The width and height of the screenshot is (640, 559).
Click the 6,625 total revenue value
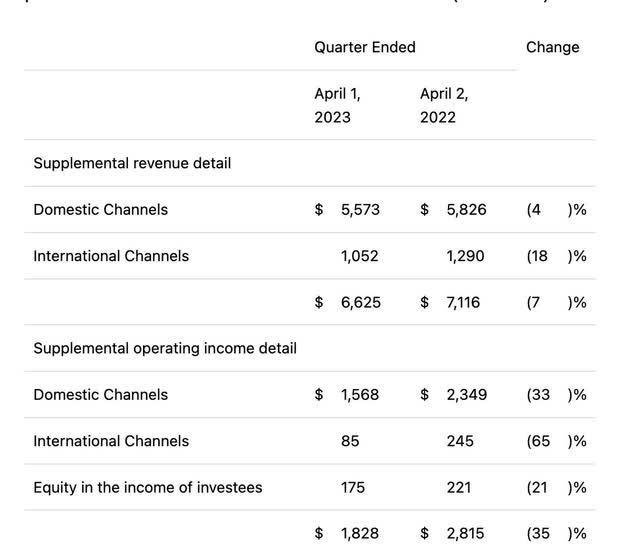click(360, 302)
